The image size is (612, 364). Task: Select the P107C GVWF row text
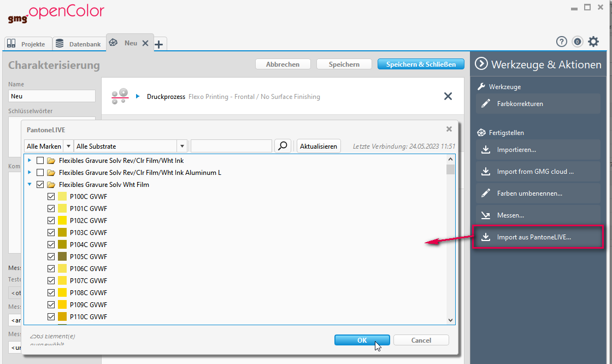coord(88,281)
